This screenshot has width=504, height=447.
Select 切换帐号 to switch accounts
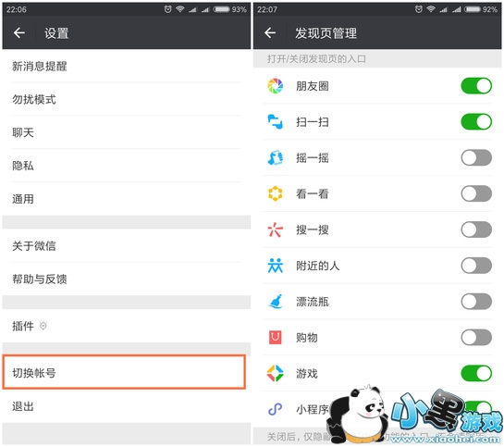[x=124, y=372]
